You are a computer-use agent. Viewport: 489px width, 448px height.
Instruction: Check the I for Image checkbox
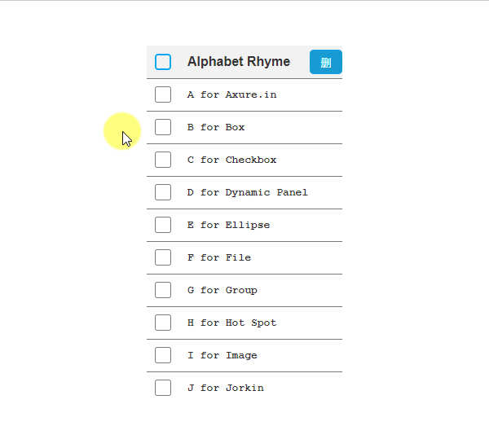pyautogui.click(x=163, y=355)
